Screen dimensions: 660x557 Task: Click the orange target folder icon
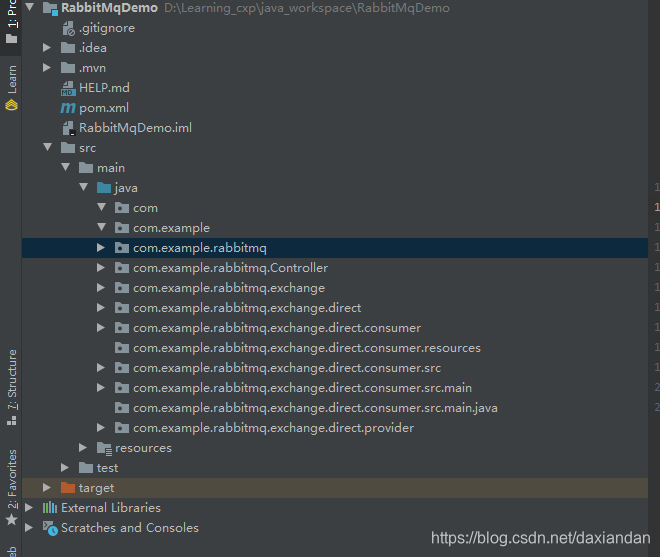pyautogui.click(x=68, y=488)
